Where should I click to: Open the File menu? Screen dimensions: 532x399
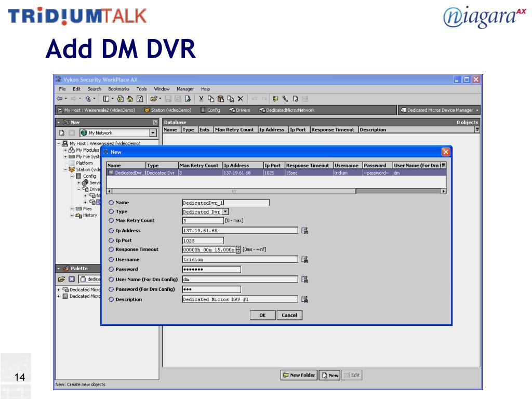pyautogui.click(x=62, y=89)
